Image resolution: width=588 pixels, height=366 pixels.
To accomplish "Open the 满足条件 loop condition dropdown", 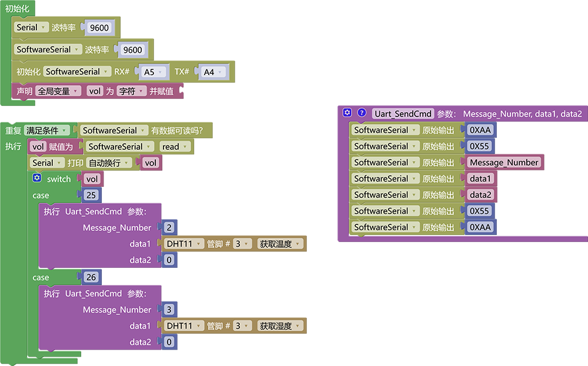I will click(47, 130).
